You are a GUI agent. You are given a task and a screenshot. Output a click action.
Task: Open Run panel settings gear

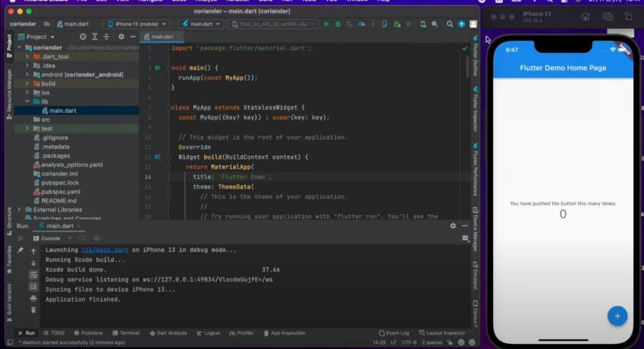pyautogui.click(x=453, y=226)
